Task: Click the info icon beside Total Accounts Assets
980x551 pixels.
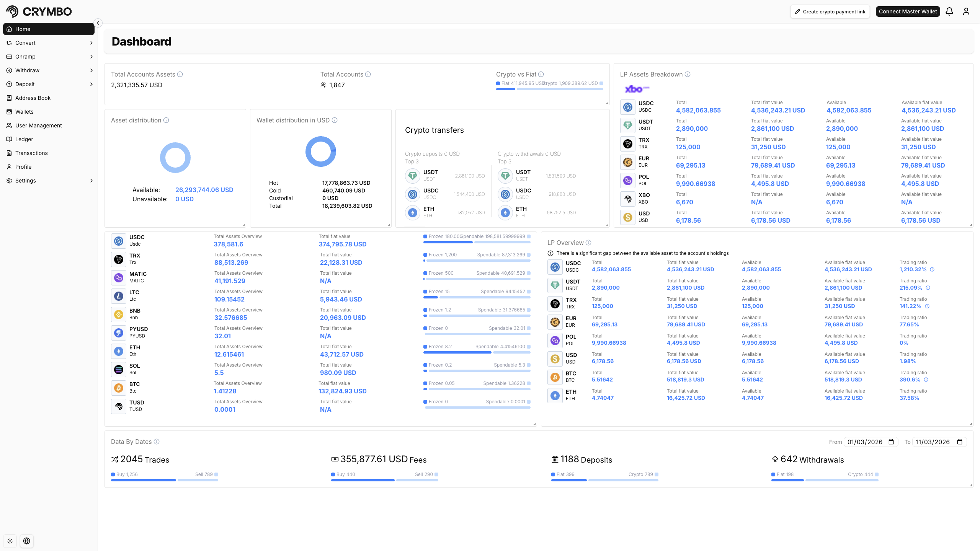Action: [180, 74]
